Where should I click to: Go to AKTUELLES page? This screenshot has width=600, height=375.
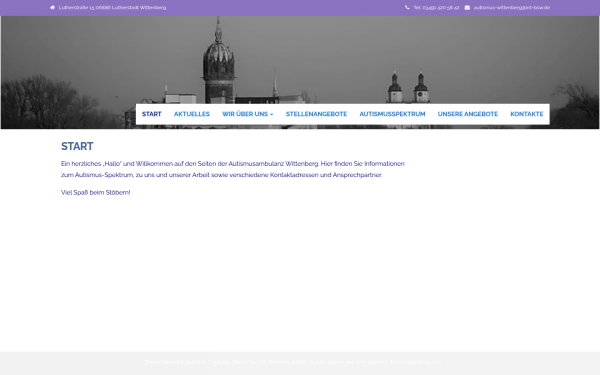point(192,114)
